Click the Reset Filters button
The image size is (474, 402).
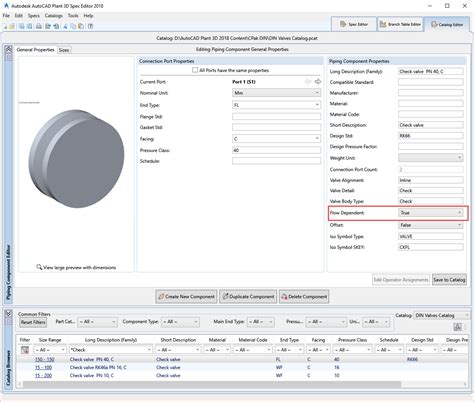click(33, 322)
